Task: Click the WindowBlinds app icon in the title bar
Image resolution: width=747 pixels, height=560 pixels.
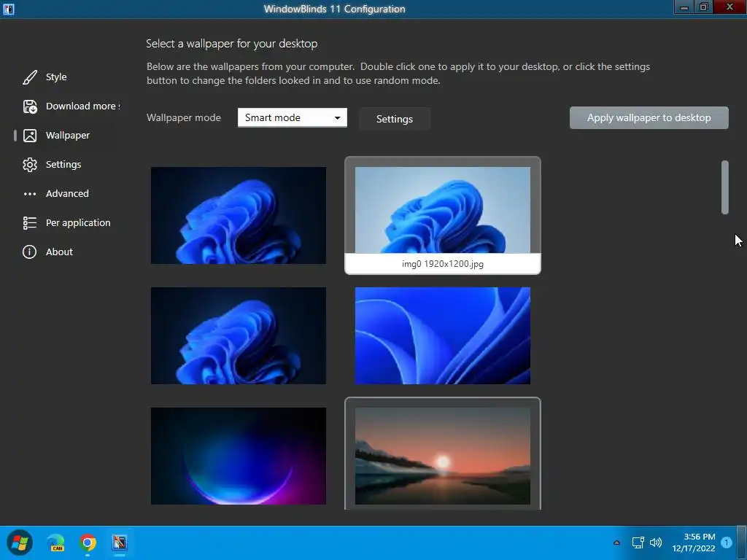Action: pos(9,9)
